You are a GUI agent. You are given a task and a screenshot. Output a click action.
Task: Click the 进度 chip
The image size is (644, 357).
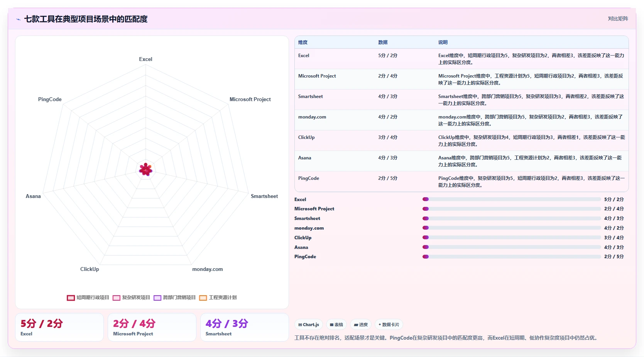tap(361, 325)
